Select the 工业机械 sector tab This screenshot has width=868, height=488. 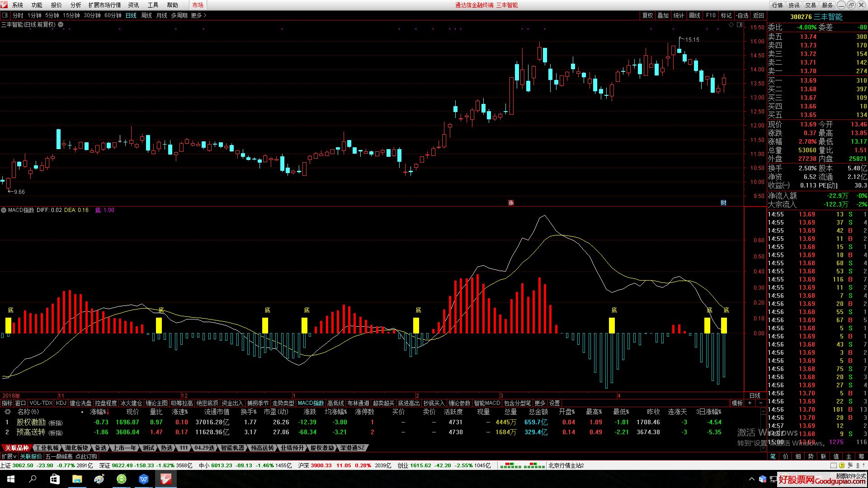(47, 448)
